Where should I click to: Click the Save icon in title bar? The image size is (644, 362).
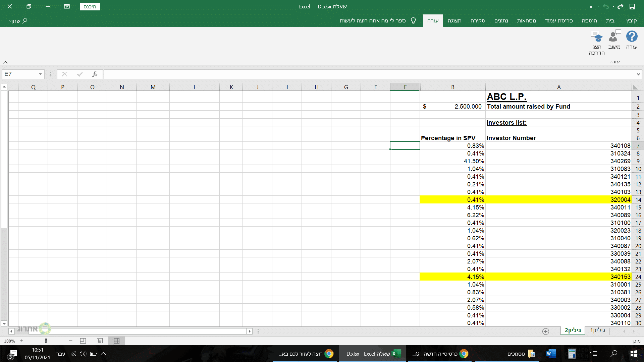[632, 7]
